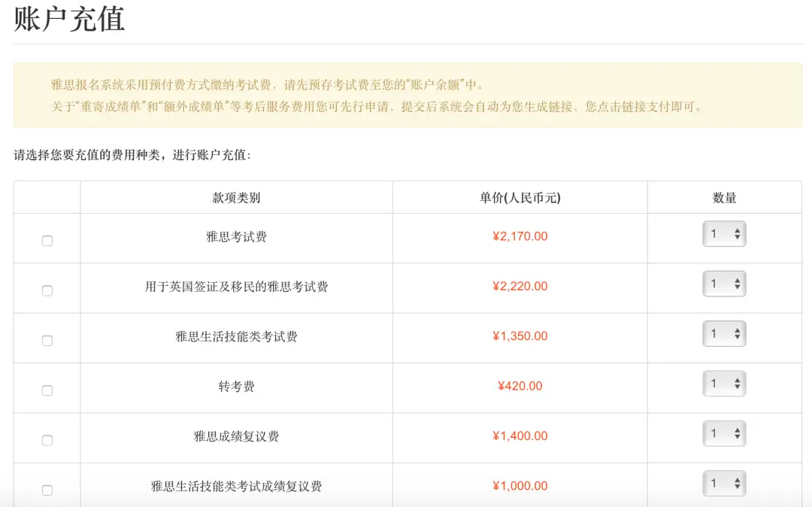Select the 雅思生活技能类考试费 checkbox
Screen dimensions: 812x507
point(47,340)
